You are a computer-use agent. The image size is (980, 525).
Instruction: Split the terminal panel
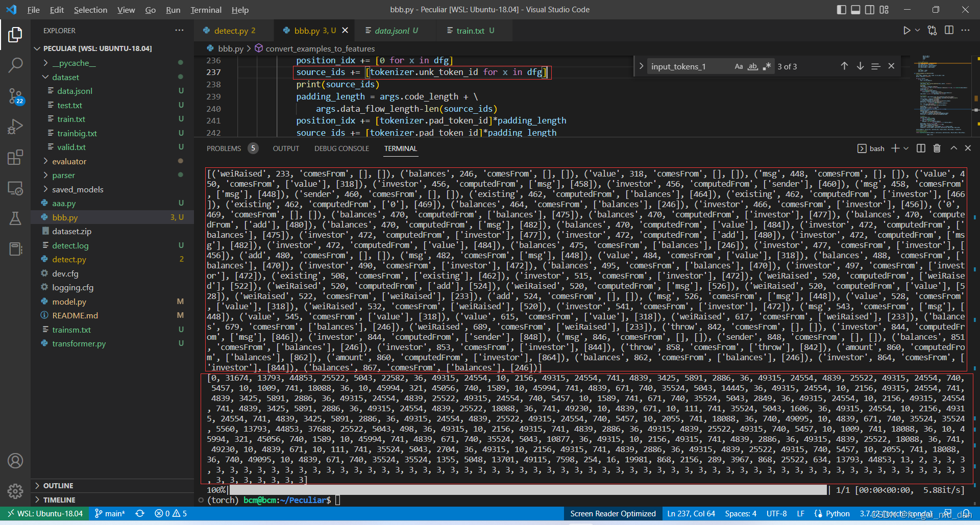click(921, 148)
